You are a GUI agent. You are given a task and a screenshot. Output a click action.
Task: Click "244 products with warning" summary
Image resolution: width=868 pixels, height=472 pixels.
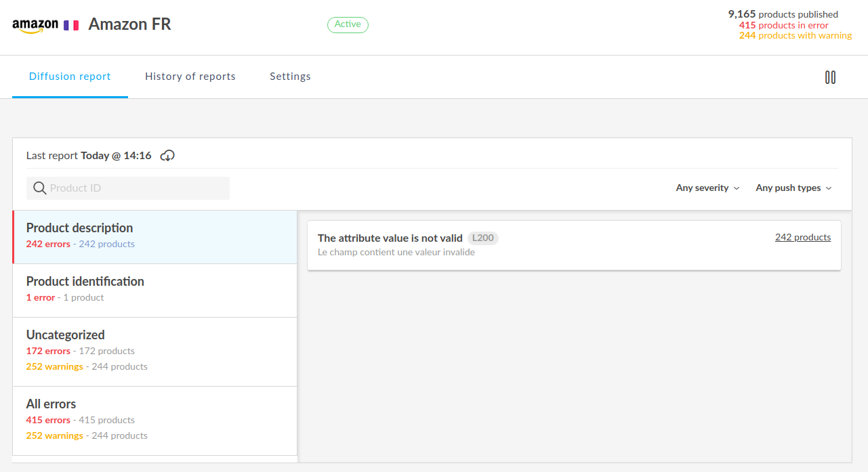[795, 35]
